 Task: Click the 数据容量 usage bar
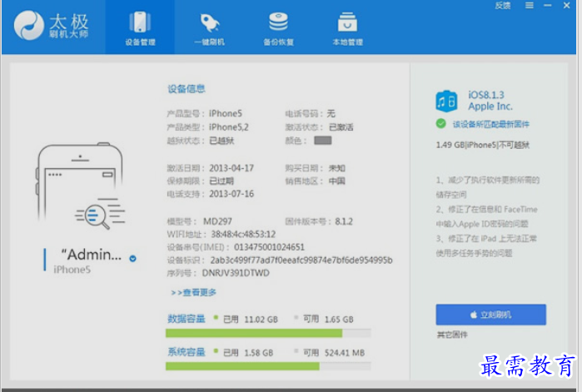268,333
